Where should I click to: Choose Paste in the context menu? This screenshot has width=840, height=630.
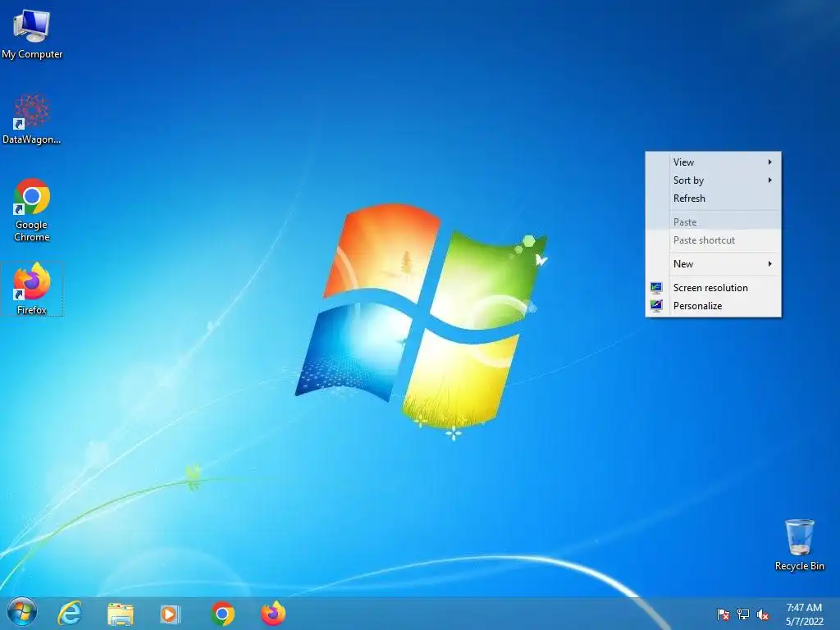[x=713, y=221]
